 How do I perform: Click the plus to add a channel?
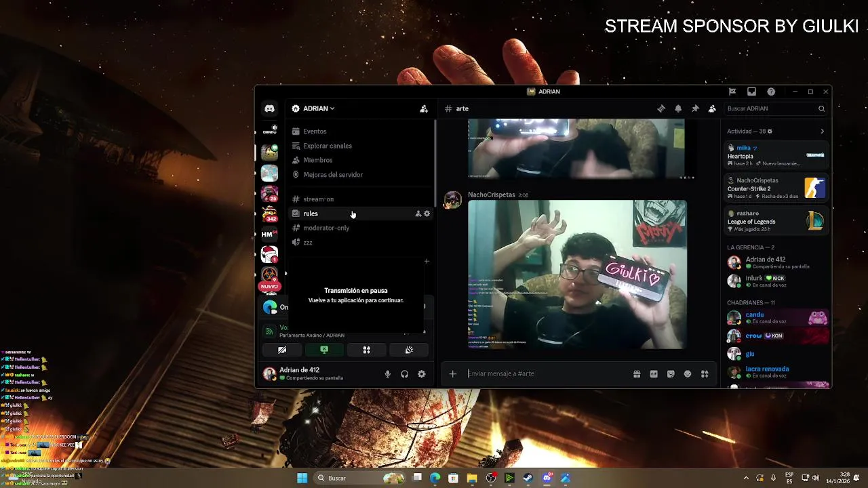tap(427, 261)
